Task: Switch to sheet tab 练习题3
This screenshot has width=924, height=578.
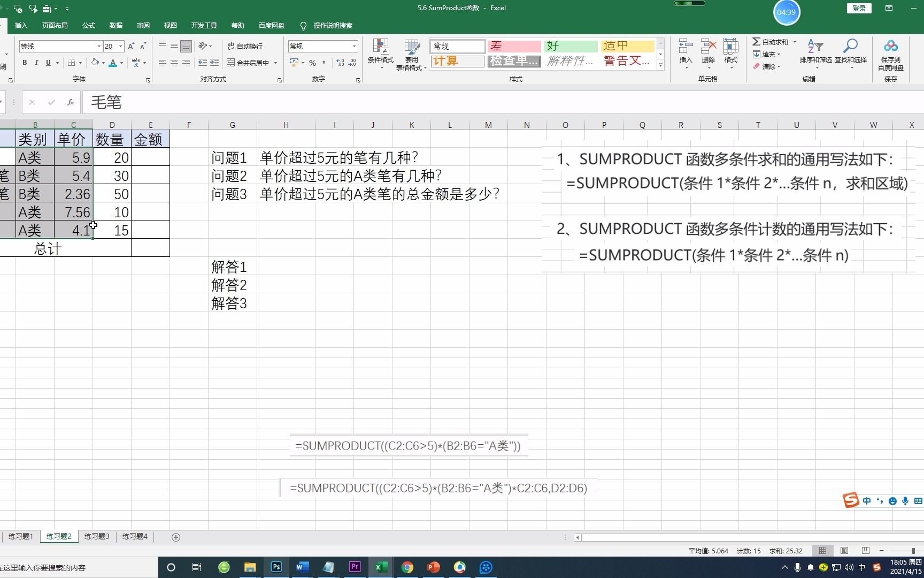Action: (x=97, y=536)
